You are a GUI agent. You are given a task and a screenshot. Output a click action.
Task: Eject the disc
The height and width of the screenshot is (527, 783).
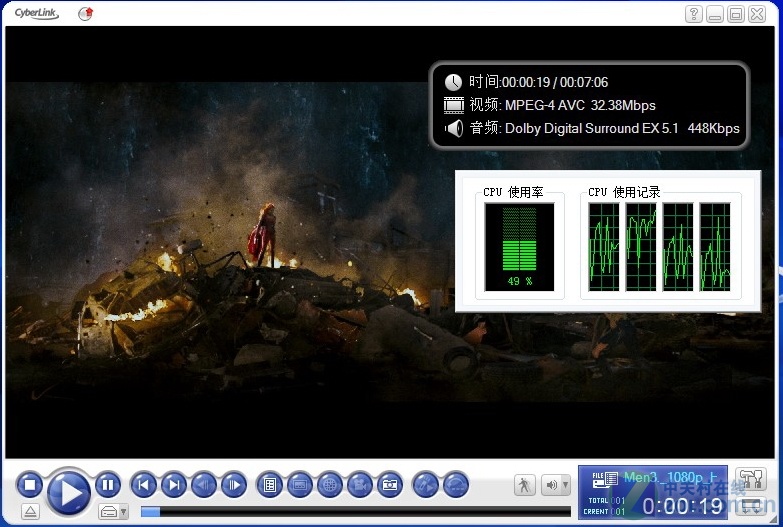coord(30,512)
